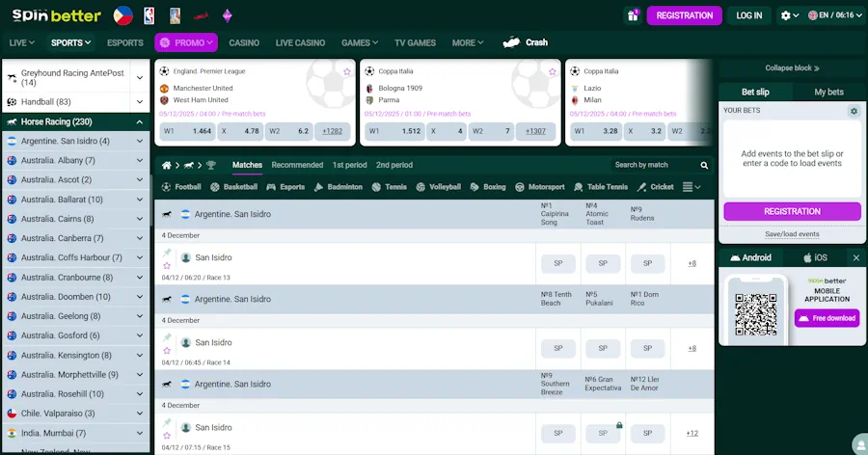Filter by Tennis sport
This screenshot has width=868, height=455.
[390, 187]
